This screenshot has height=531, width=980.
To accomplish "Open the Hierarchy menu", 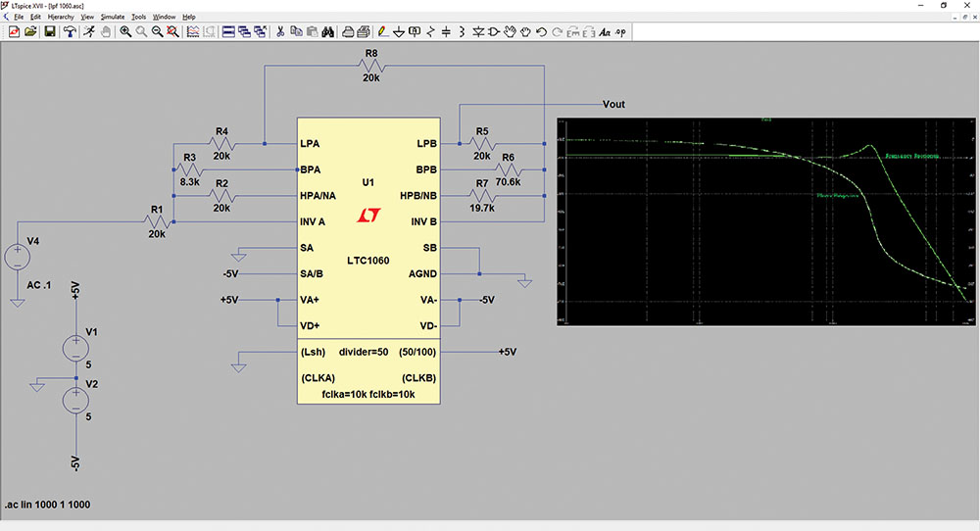I will tap(61, 17).
